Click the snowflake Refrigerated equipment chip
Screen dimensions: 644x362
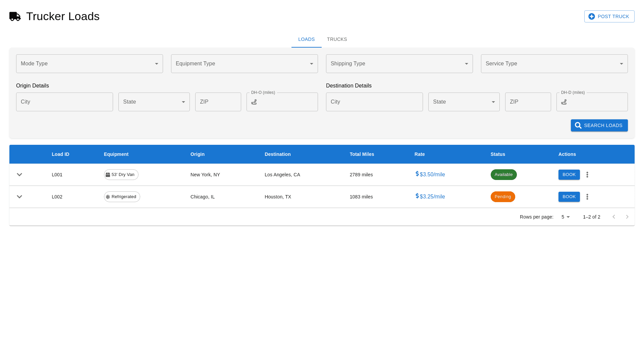pyautogui.click(x=122, y=197)
